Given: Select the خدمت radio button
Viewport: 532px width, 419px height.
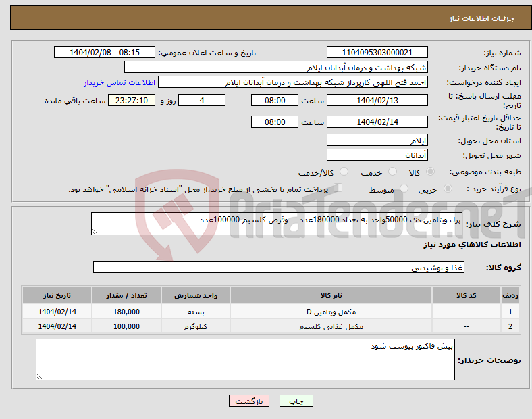Looking at the screenshot, I should pyautogui.click(x=392, y=172).
